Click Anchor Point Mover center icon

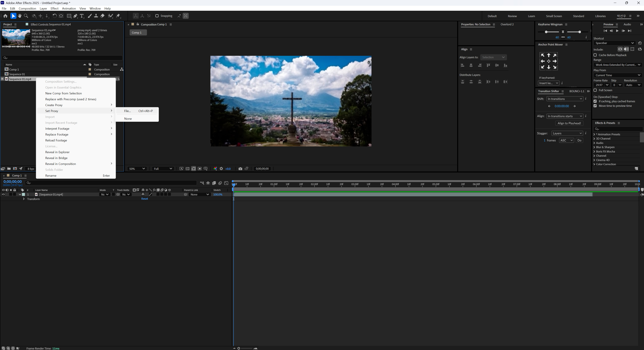click(x=548, y=61)
